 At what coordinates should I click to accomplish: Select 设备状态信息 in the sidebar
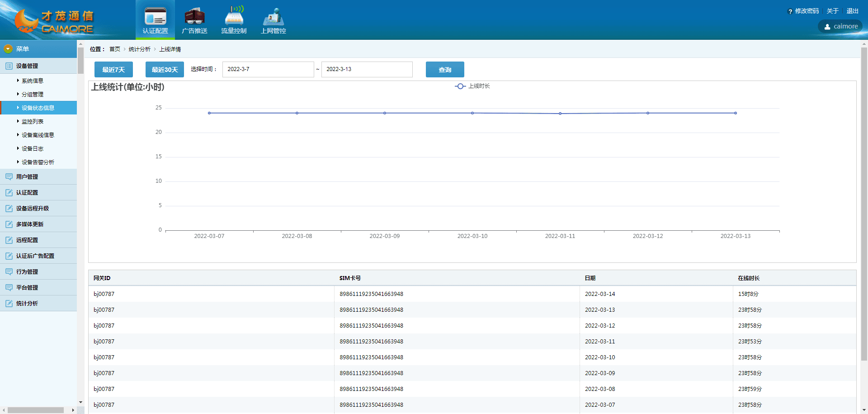tap(38, 108)
